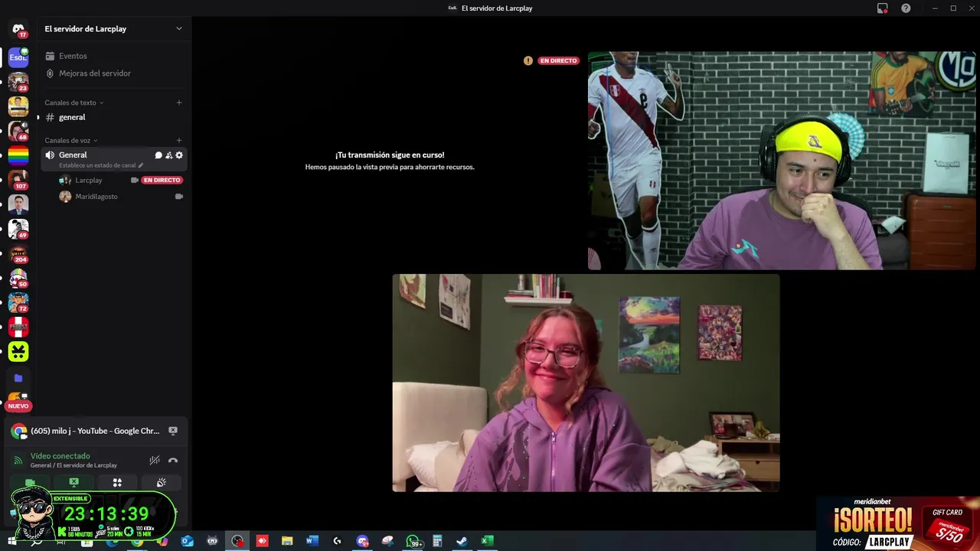This screenshot has width=980, height=551.
Task: Open Larcplay's webcam video tile
Action: (782, 161)
